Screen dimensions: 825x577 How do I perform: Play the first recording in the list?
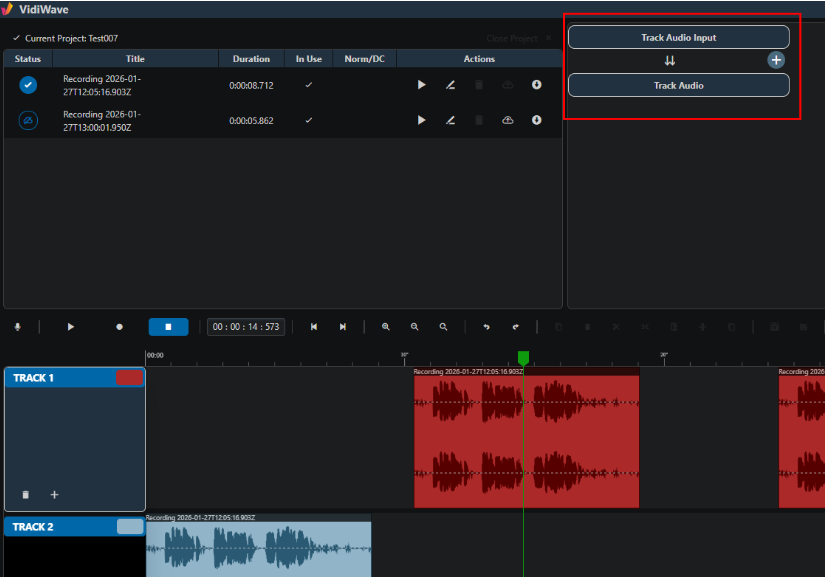[x=421, y=85]
